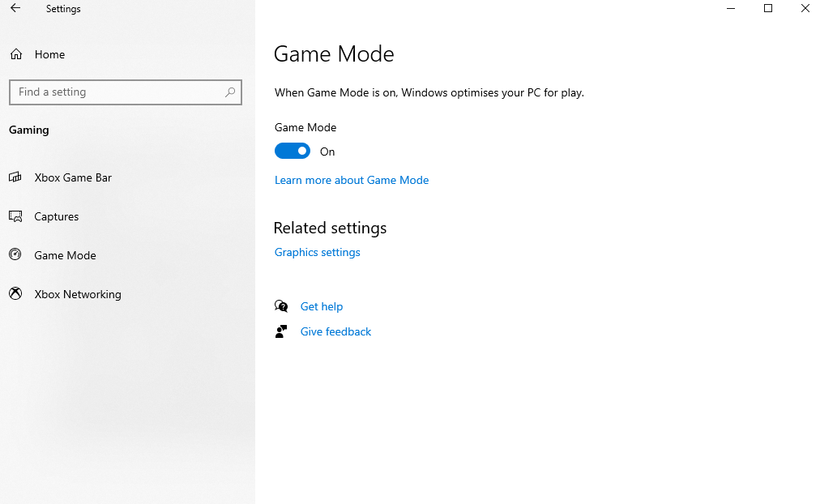Select the Captures label in sidebar
The width and height of the screenshot is (820, 504).
tap(57, 216)
